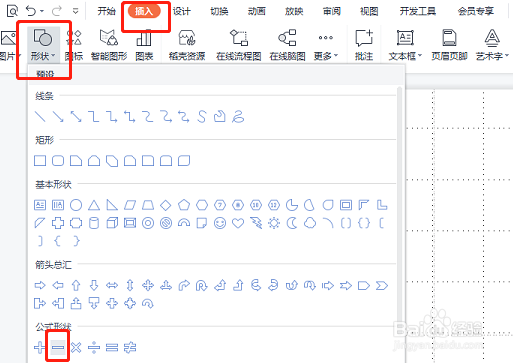This screenshot has width=513, height=363.
Task: Open the 会员专享 tab
Action: click(476, 11)
